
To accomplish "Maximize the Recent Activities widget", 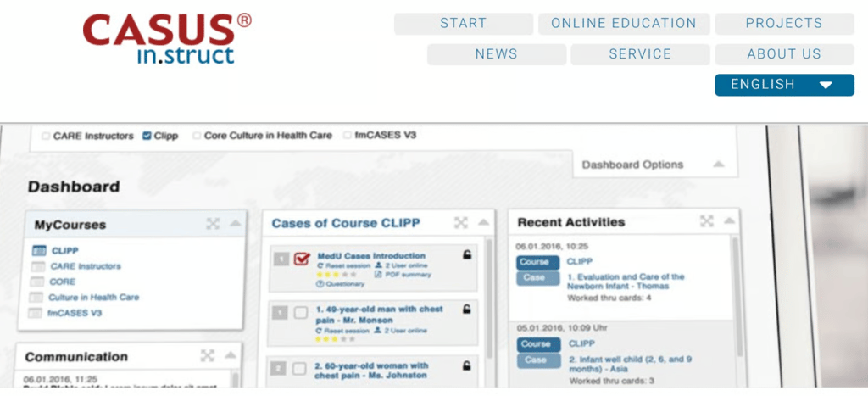I will click(x=706, y=221).
